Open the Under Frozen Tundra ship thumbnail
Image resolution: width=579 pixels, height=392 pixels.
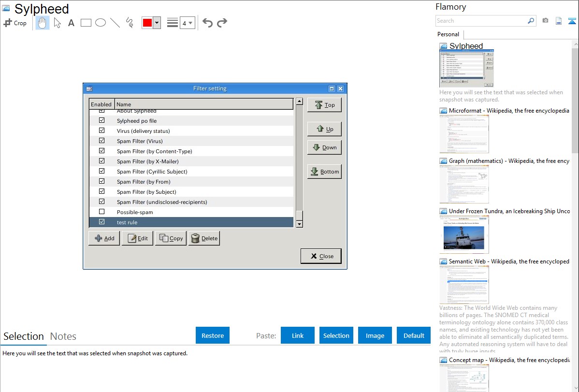pyautogui.click(x=464, y=234)
